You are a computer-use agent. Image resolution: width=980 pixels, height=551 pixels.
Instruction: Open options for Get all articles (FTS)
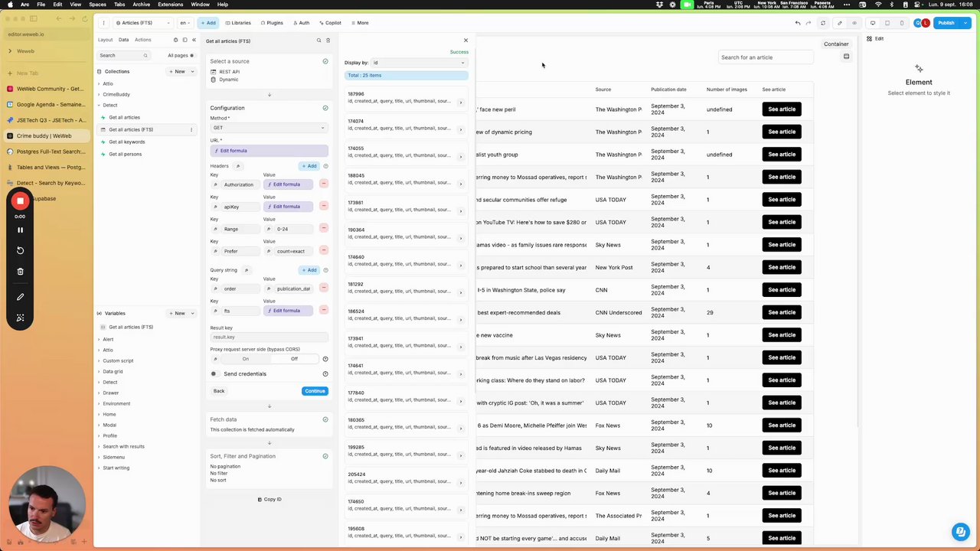(x=191, y=129)
